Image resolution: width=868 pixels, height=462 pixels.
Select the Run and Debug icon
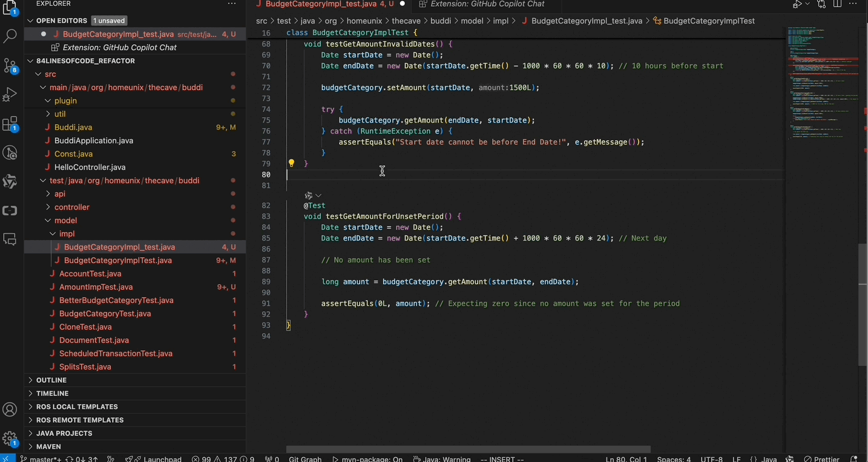(10, 94)
